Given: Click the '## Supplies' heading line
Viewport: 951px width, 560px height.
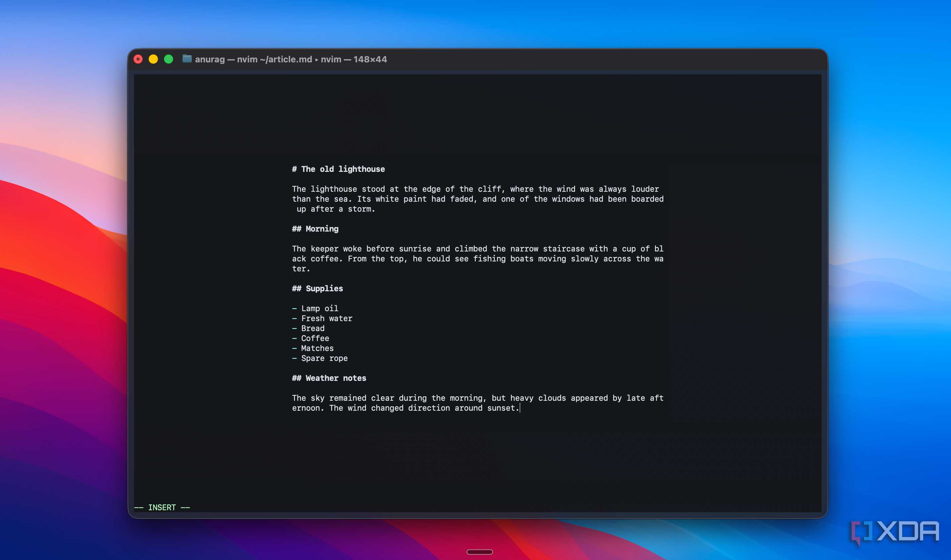Looking at the screenshot, I should tap(317, 288).
